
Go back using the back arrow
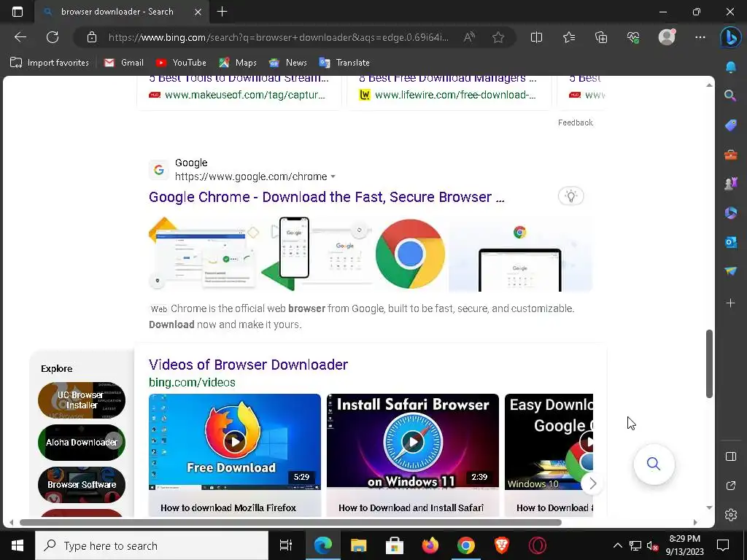coord(20,37)
